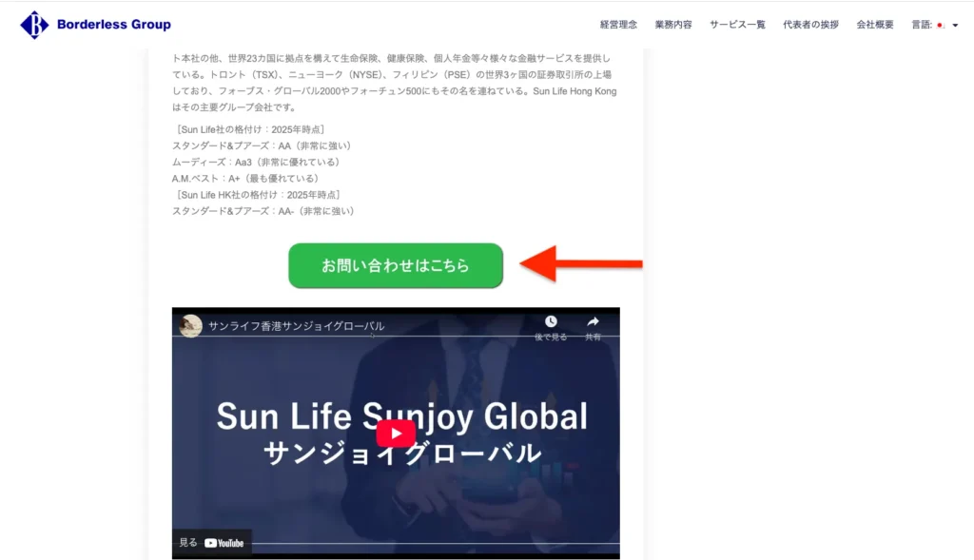The image size is (974, 560).
Task: Click the green お問い合わせはこちら button
Action: tap(396, 265)
